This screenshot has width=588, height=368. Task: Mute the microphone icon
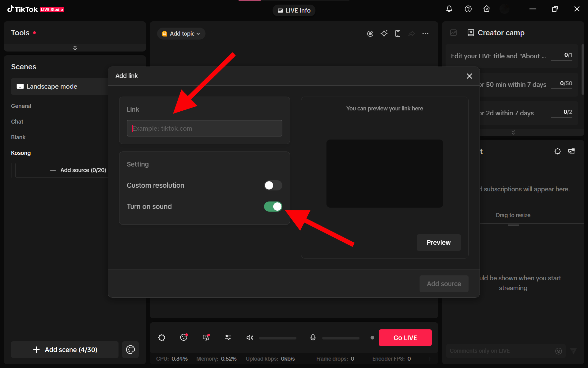pos(313,338)
